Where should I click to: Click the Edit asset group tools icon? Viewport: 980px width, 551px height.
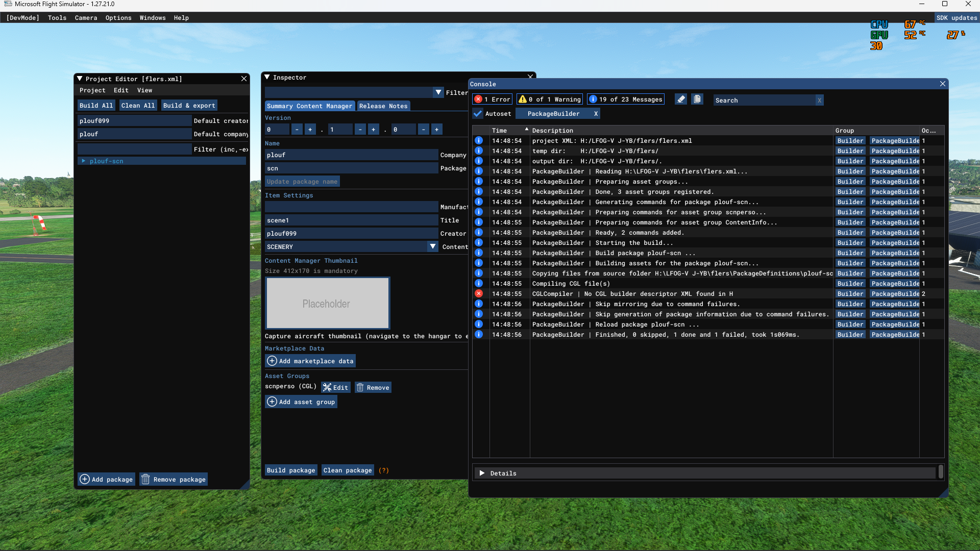click(x=327, y=387)
